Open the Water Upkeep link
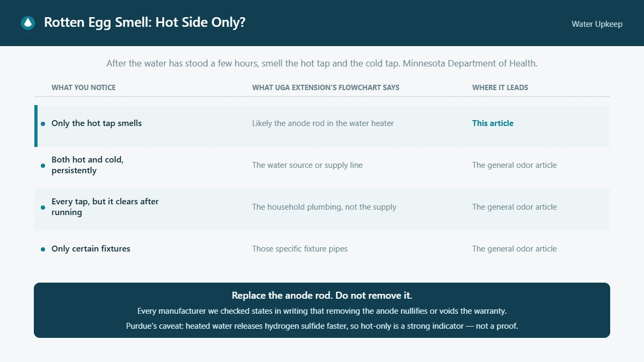The image size is (644, 362). click(x=597, y=24)
